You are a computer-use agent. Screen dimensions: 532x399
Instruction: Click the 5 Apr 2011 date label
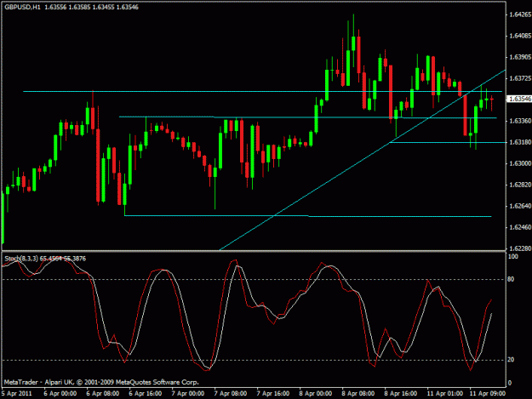(17, 394)
